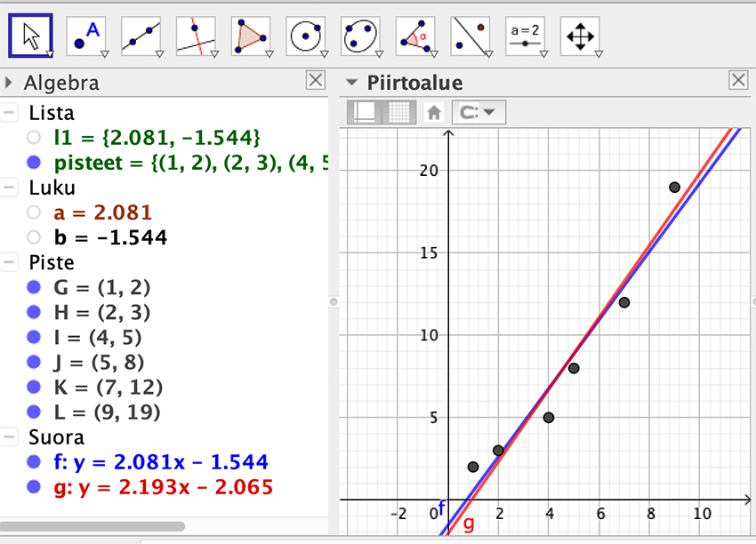Select the Perpendicular line tool
This screenshot has height=544, width=756.
click(196, 36)
